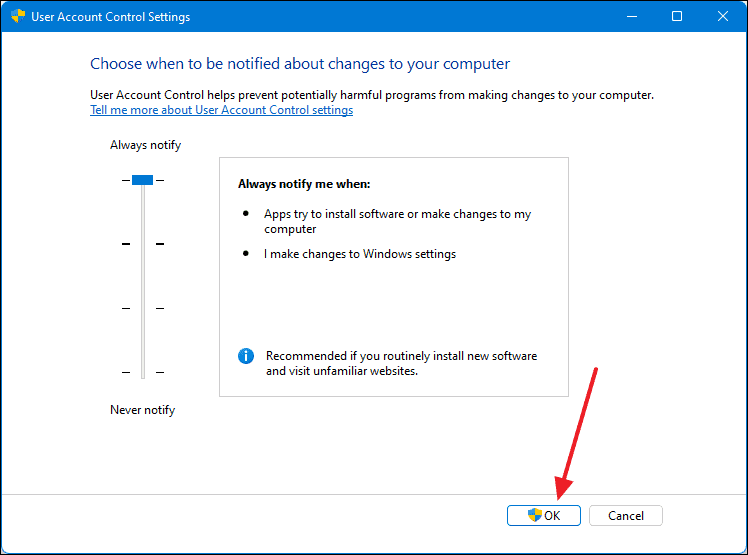Click the 'User Account Control helps prevent' description

(372, 95)
